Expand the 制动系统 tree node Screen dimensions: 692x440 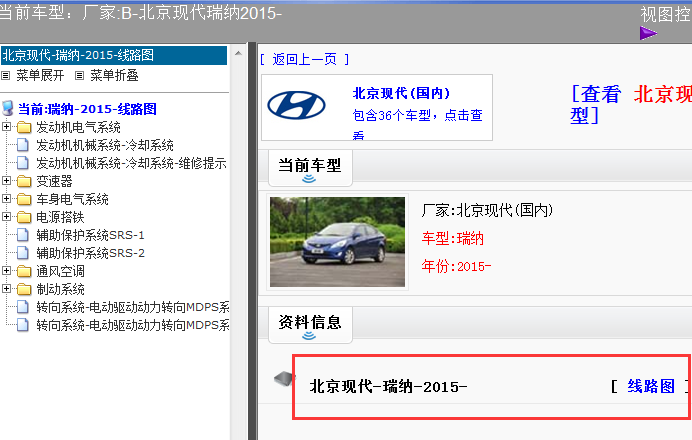(x=6, y=289)
